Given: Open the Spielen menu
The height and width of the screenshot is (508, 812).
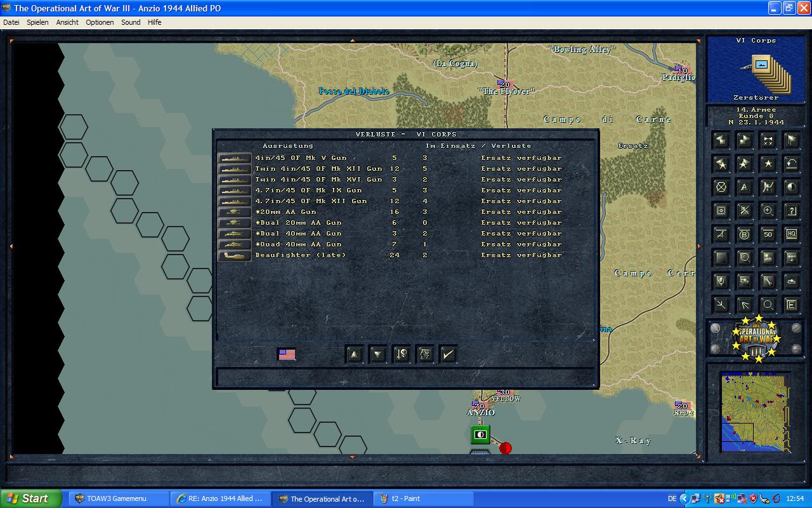Looking at the screenshot, I should click(37, 22).
